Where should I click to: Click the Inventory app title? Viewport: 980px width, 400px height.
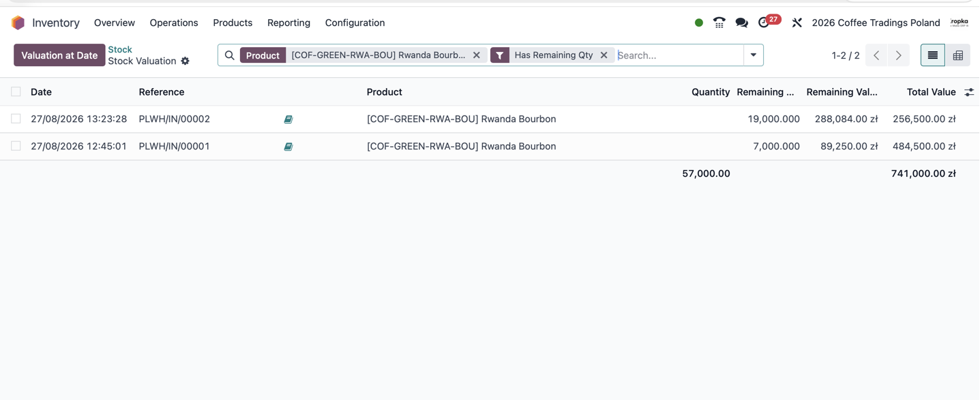tap(56, 23)
